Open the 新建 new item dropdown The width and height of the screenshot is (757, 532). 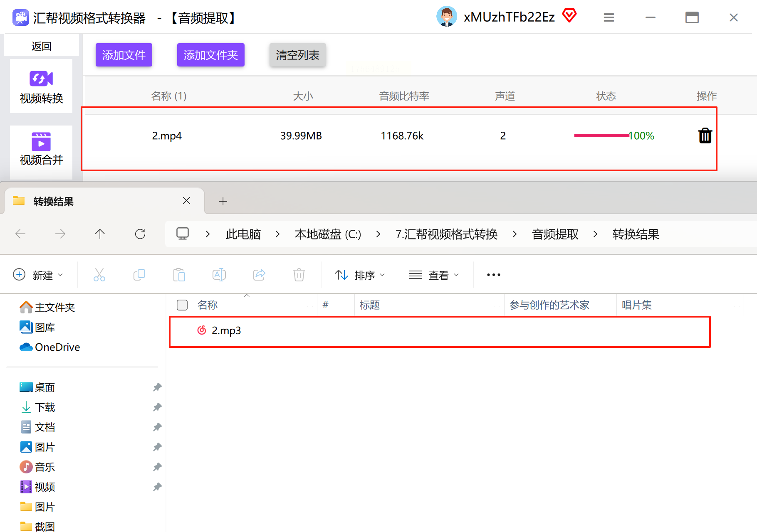pos(38,275)
